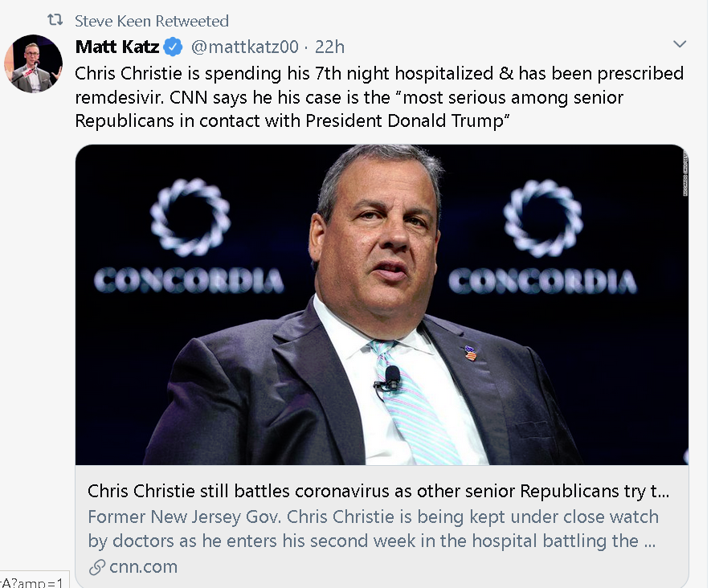This screenshot has height=588, width=711.
Task: Click the right Concordia logo in the photo
Action: point(543,235)
